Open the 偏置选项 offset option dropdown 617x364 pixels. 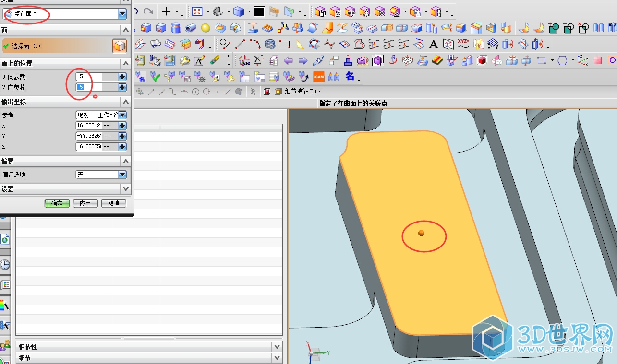click(x=122, y=175)
